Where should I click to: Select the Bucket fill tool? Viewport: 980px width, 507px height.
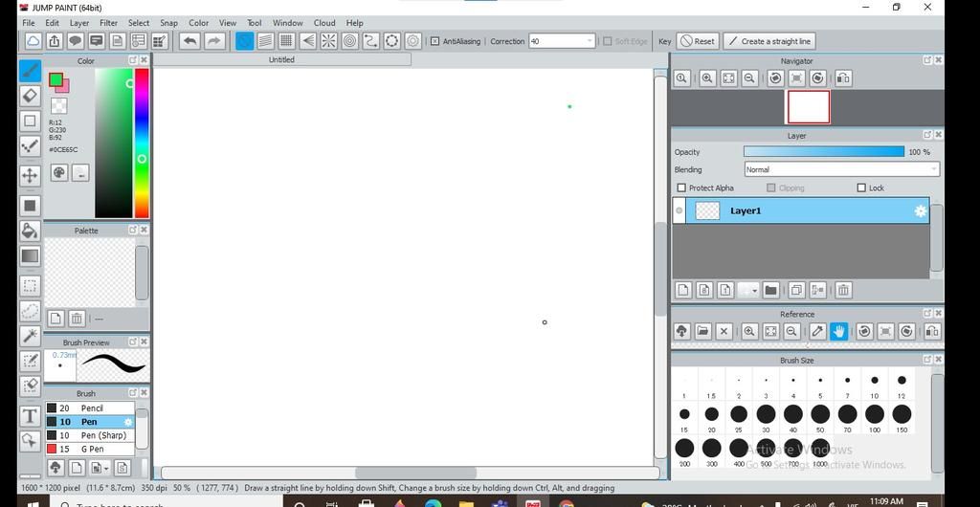(x=30, y=231)
